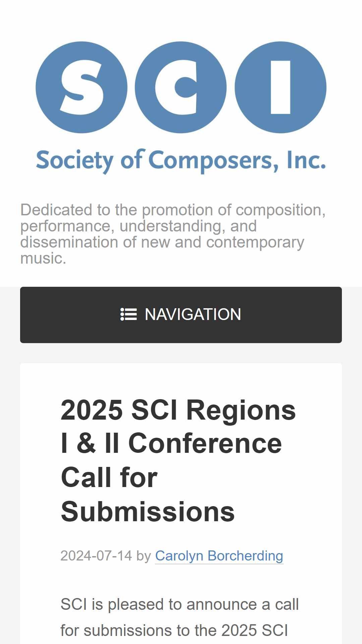362x644 pixels.
Task: Open the 2025 SCI Regions article title
Action: click(x=178, y=461)
